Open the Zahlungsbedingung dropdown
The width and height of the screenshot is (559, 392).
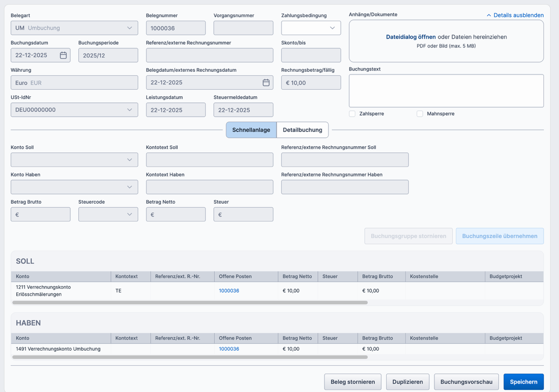click(332, 28)
